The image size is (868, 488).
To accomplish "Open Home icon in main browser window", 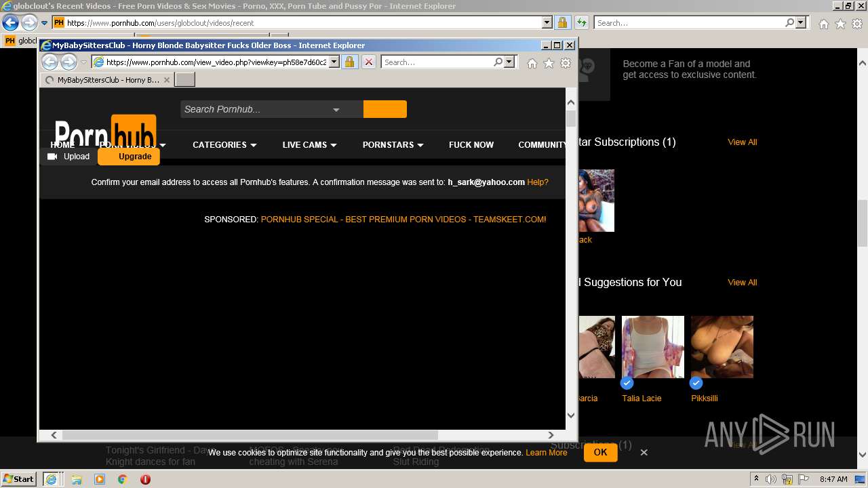I will 823,24.
